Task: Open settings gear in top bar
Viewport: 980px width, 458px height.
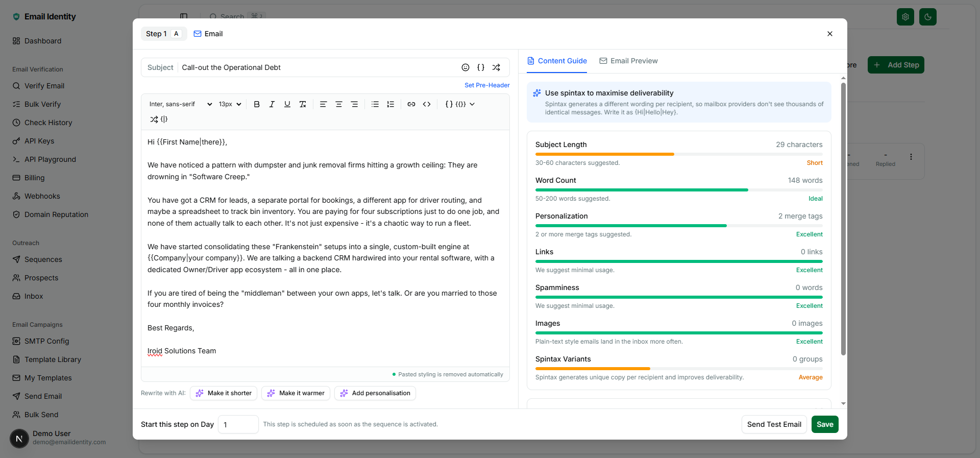Action: pyautogui.click(x=905, y=17)
